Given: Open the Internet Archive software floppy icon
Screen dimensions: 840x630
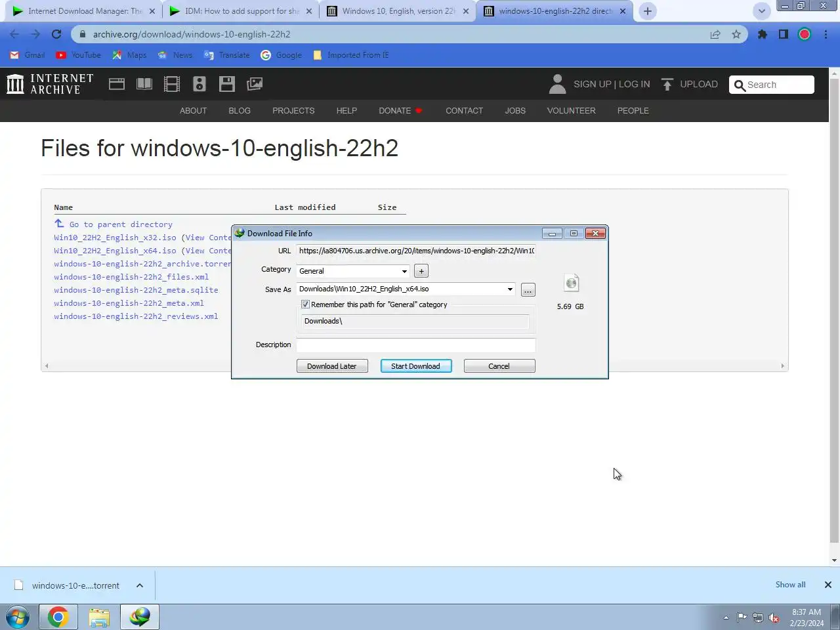Looking at the screenshot, I should point(227,84).
